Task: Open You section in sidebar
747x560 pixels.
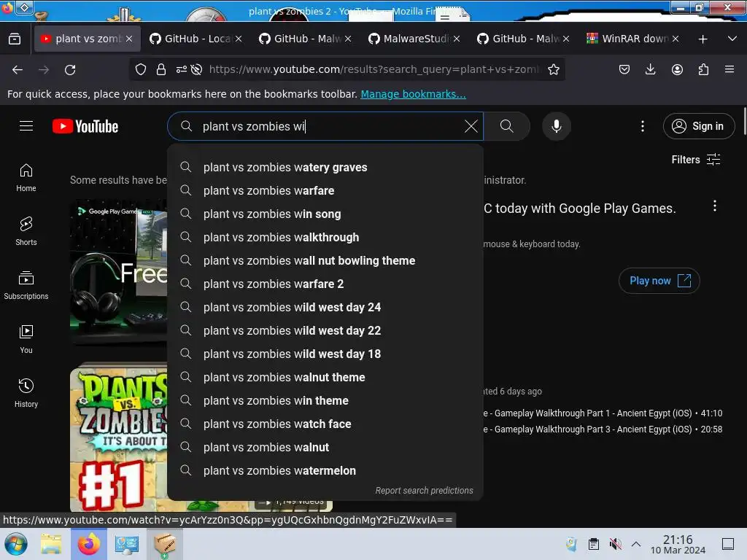Action: (26, 339)
